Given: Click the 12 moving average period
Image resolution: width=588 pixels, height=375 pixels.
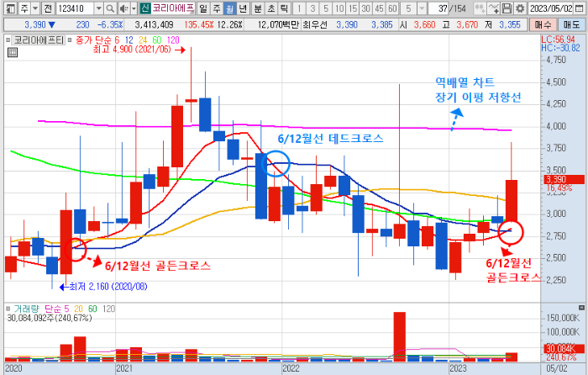Looking at the screenshot, I should [129, 40].
